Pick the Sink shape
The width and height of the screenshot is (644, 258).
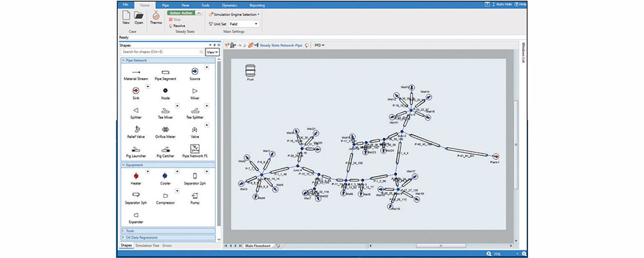coord(136,94)
